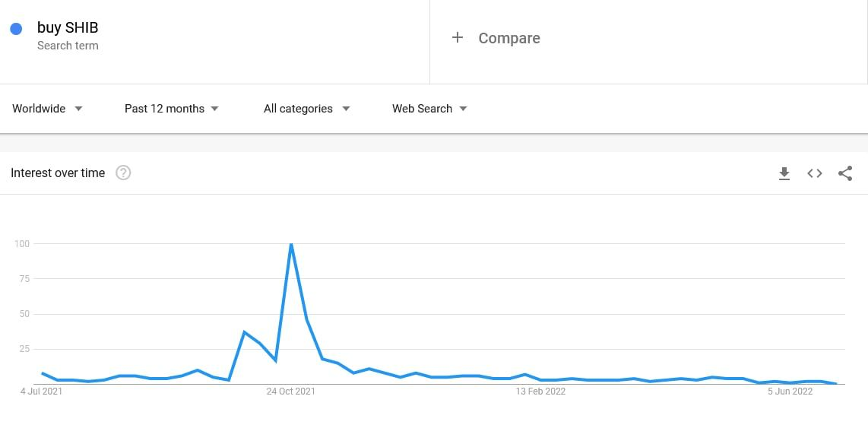The height and width of the screenshot is (447, 868).
Task: Add a comparison term via Compare
Action: [x=508, y=38]
